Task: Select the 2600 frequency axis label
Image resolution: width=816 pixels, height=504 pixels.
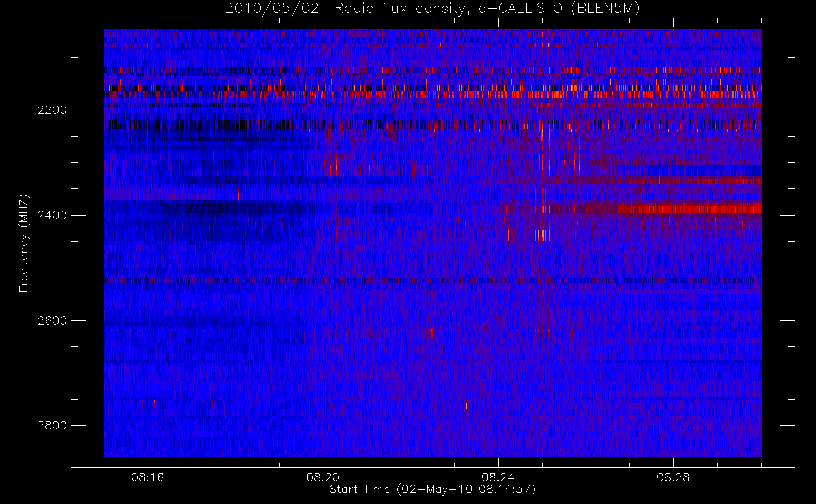Action: (x=52, y=321)
